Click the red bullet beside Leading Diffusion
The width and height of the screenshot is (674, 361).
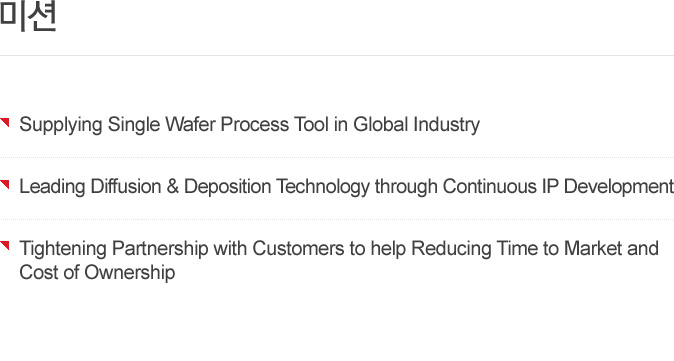click(x=4, y=184)
